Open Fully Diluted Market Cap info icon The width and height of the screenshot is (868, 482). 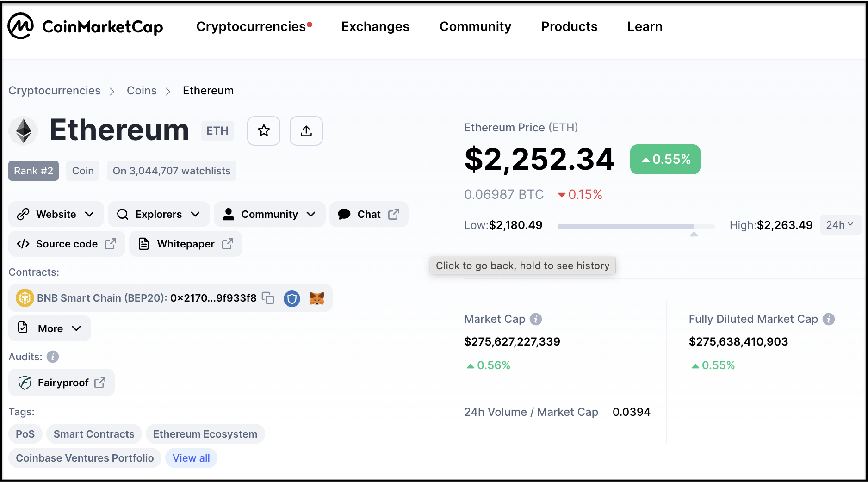pos(829,319)
